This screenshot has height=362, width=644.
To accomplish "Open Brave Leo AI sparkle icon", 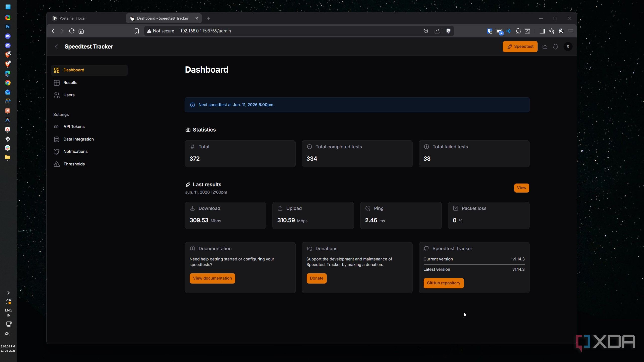I will click(552, 31).
